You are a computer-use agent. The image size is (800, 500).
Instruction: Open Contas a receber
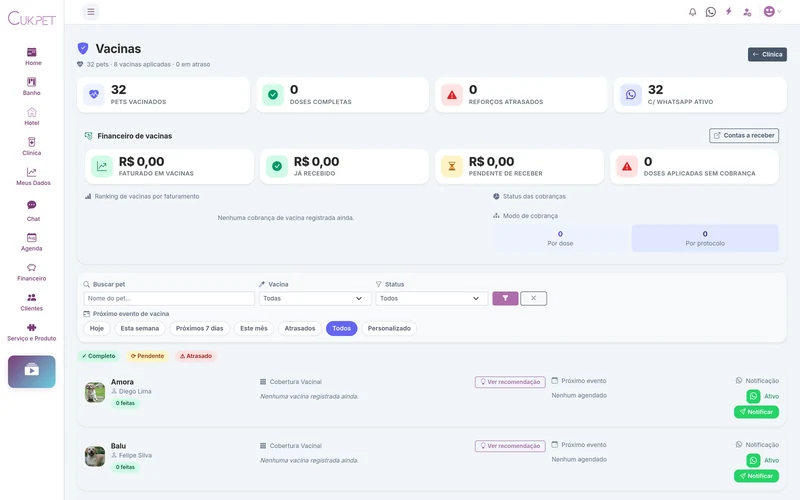click(x=744, y=135)
